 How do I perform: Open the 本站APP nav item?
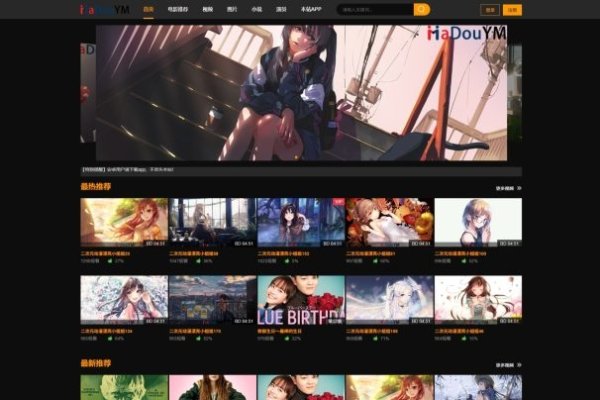[x=311, y=9]
